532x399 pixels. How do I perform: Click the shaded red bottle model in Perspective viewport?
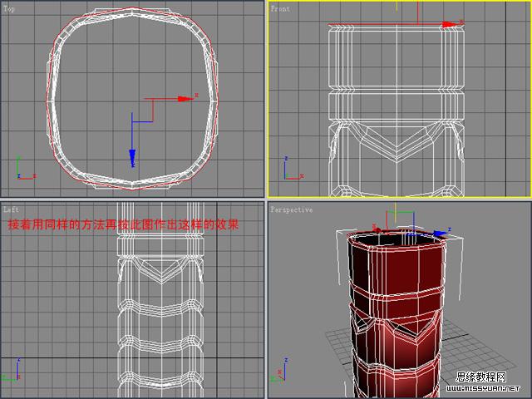coord(397,313)
